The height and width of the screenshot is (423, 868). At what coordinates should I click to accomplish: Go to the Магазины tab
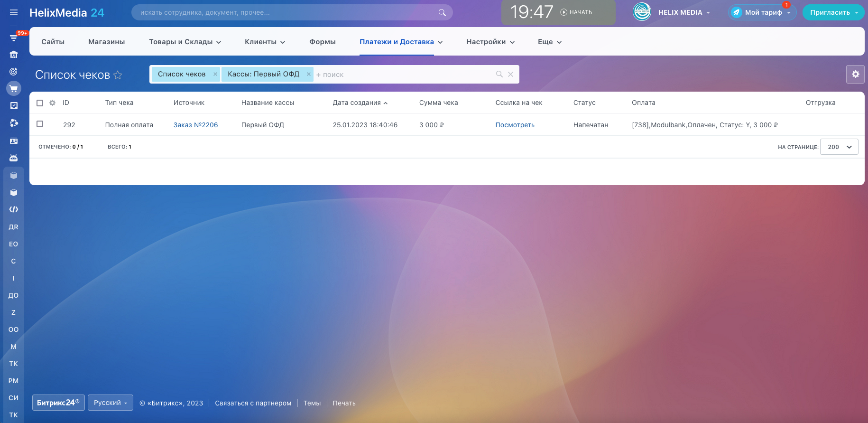(x=107, y=42)
